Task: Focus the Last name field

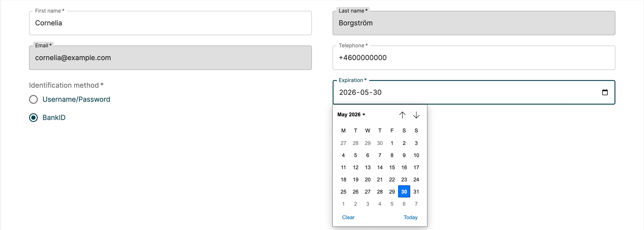Action: tap(474, 23)
